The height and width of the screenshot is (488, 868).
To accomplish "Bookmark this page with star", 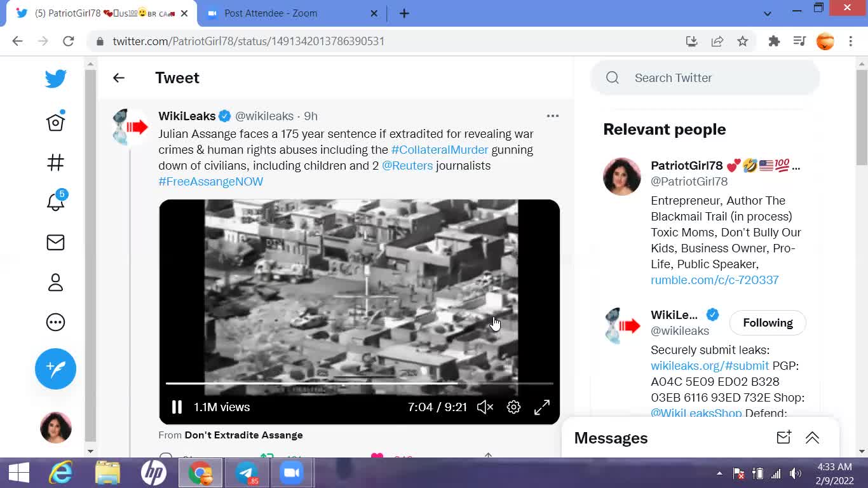I will (743, 41).
